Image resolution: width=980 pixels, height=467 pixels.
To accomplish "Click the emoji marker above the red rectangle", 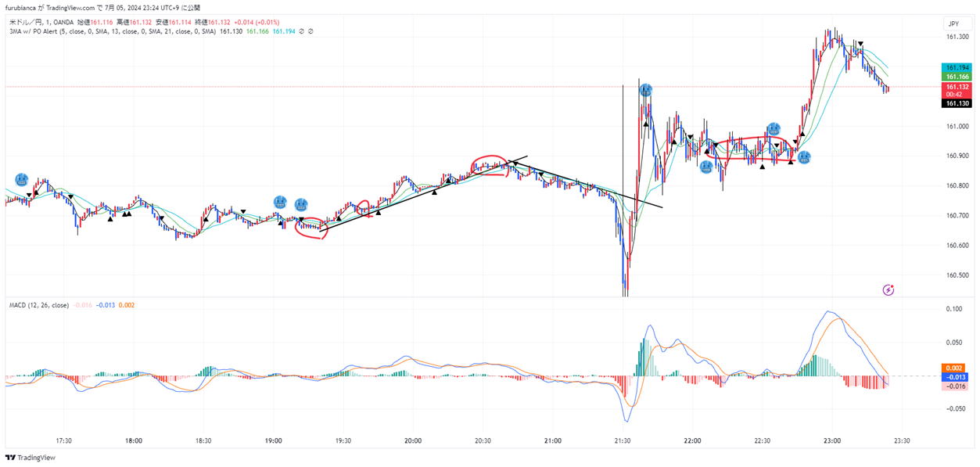I will [x=774, y=129].
